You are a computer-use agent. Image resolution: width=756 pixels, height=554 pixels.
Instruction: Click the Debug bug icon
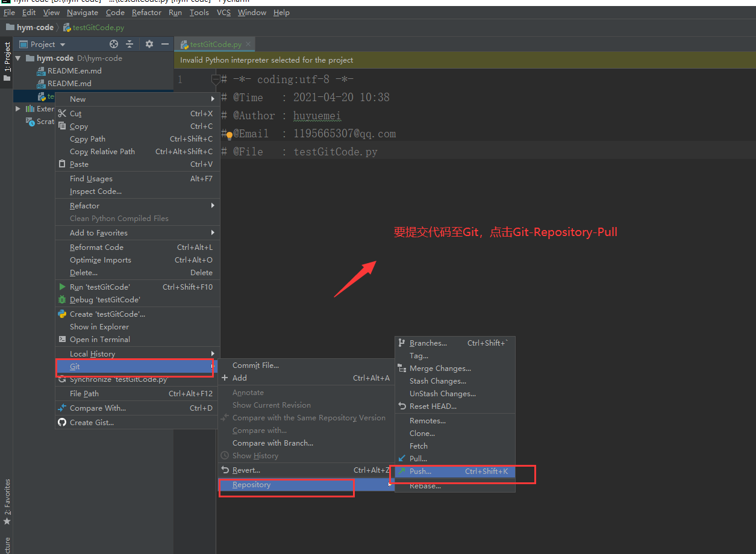[62, 299]
